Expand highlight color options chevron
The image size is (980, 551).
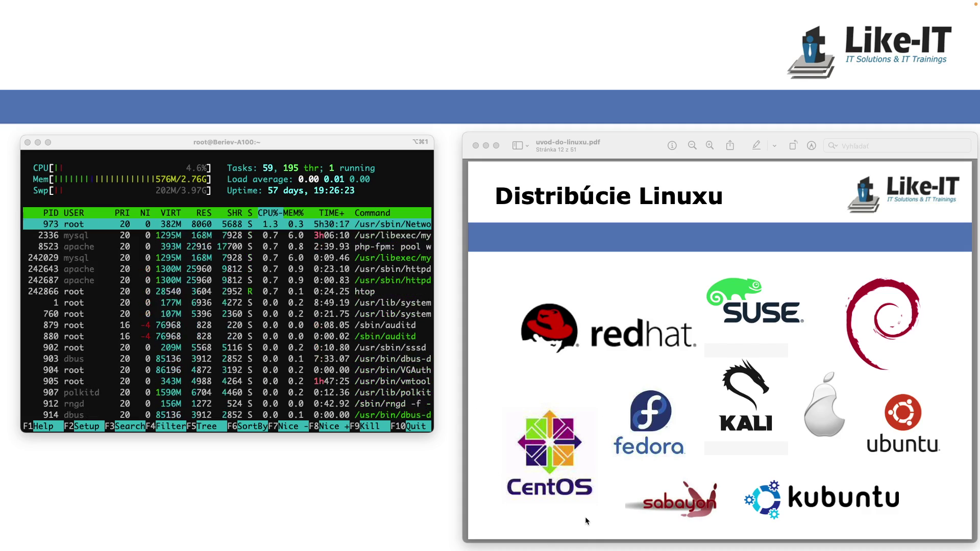click(774, 146)
